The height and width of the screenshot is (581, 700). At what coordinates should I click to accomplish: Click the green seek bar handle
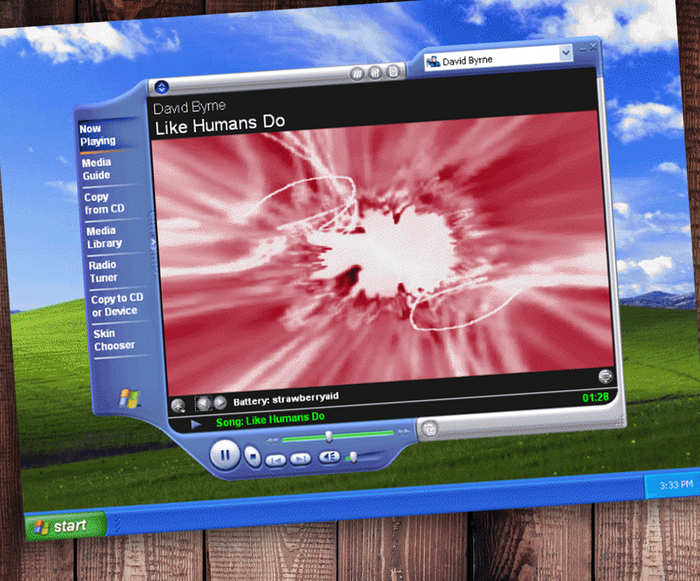pos(329,436)
